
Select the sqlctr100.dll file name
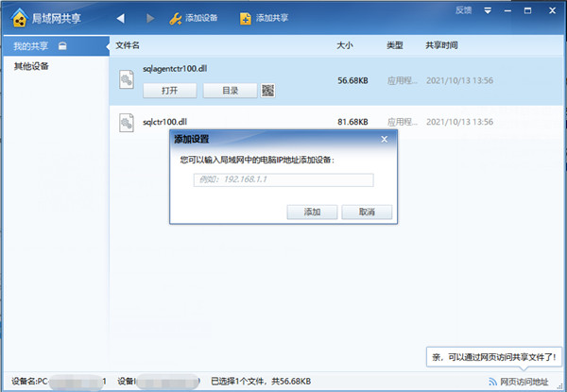(x=164, y=122)
